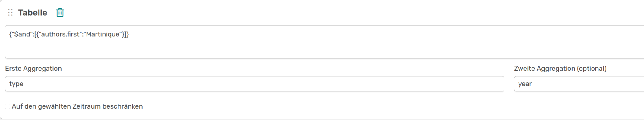Click the Erste Aggregation label
Viewport: 644px width, 120px height.
33,69
